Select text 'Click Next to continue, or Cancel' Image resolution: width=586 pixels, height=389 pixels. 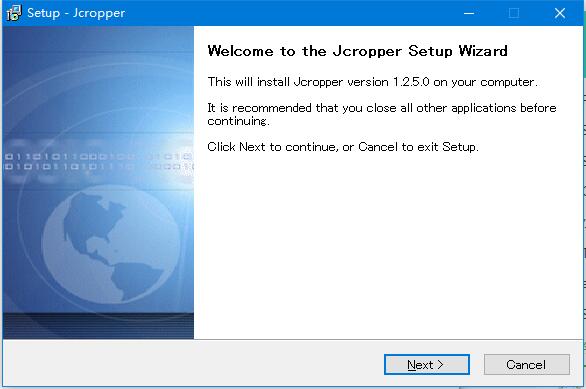click(x=302, y=146)
